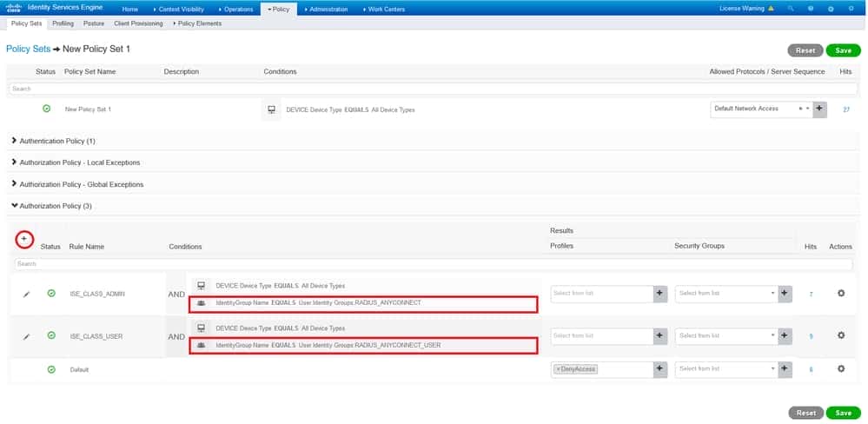
Task: Add a security group with plus in the Default rule
Action: pyautogui.click(x=785, y=369)
